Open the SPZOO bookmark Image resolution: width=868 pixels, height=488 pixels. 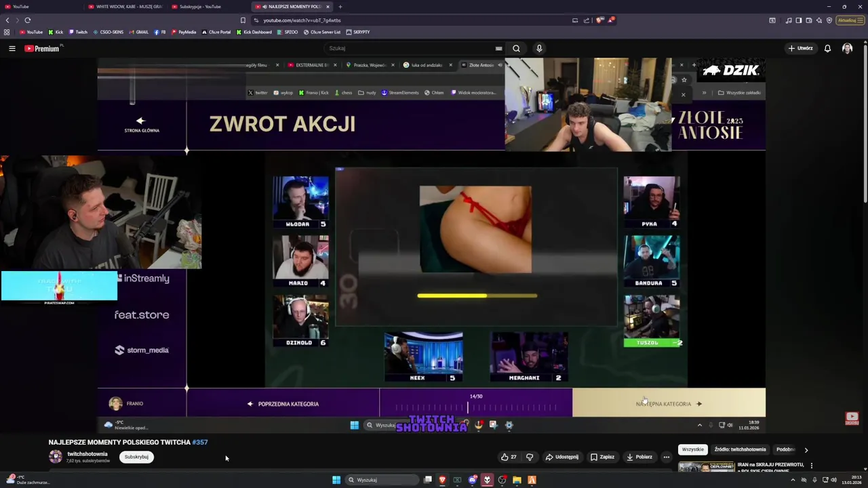pyautogui.click(x=288, y=32)
